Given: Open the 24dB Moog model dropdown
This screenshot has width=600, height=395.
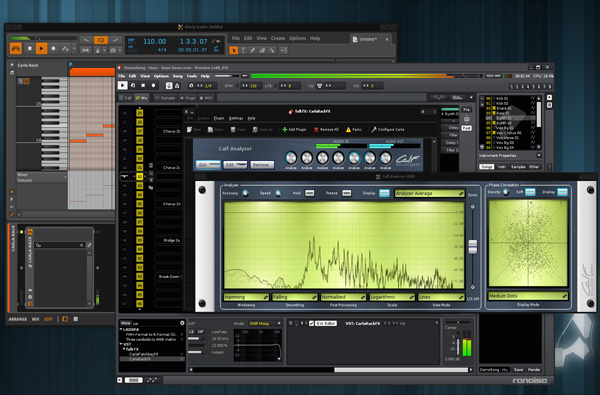Looking at the screenshot, I should point(265,324).
